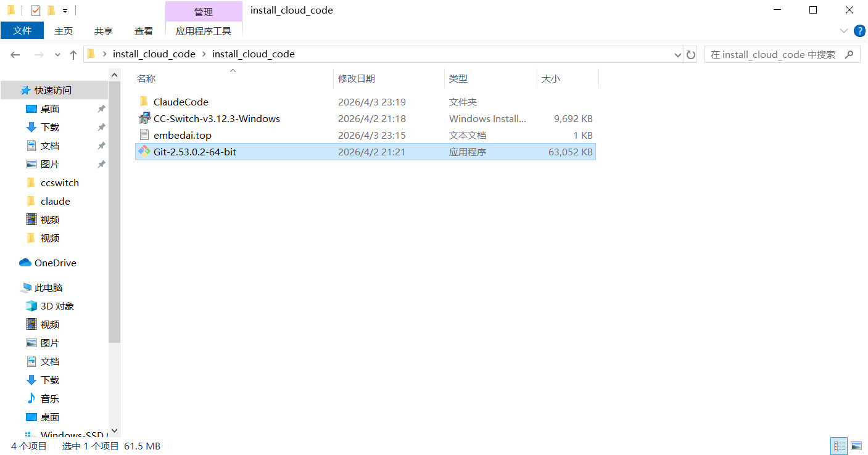This screenshot has height=455, width=868.
Task: Click the quick access star icon
Action: pos(25,90)
